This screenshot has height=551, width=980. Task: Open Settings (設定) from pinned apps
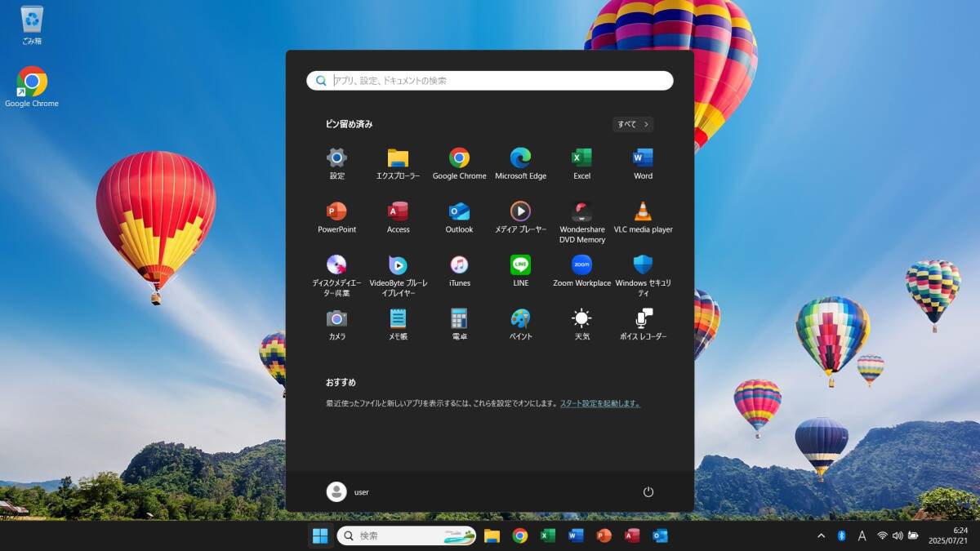(x=336, y=163)
